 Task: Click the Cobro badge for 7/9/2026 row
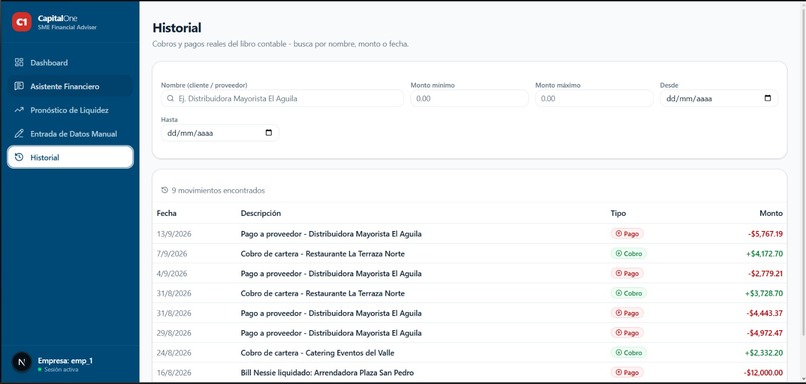pos(629,253)
